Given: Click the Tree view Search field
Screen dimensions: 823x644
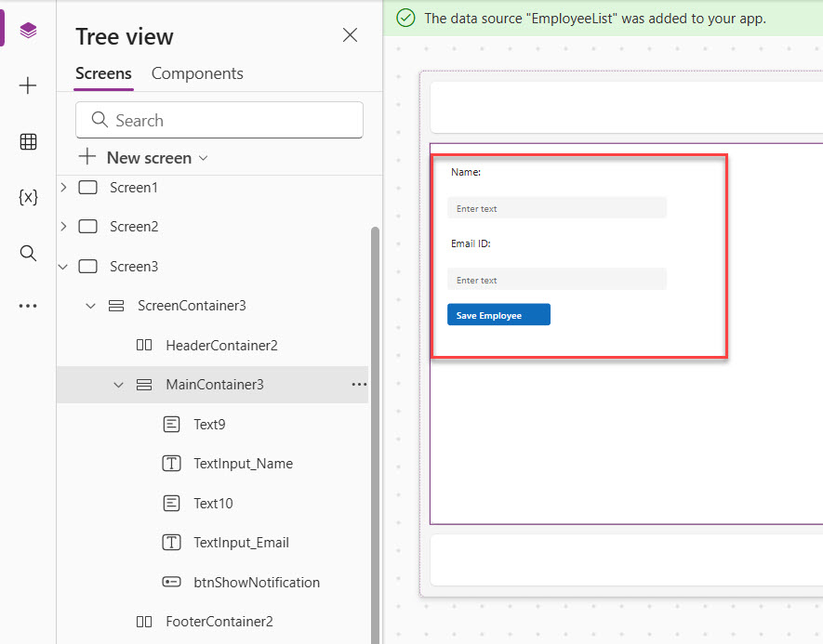Looking at the screenshot, I should coord(219,120).
